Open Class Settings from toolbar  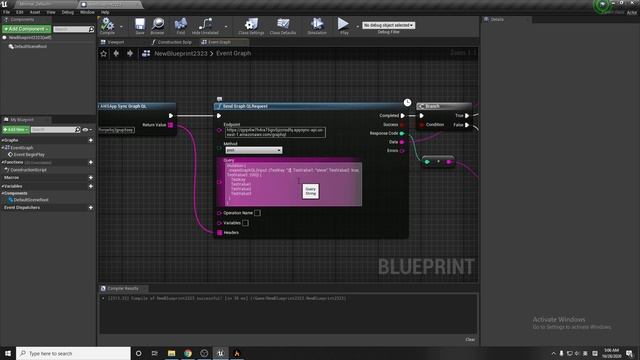[251, 24]
